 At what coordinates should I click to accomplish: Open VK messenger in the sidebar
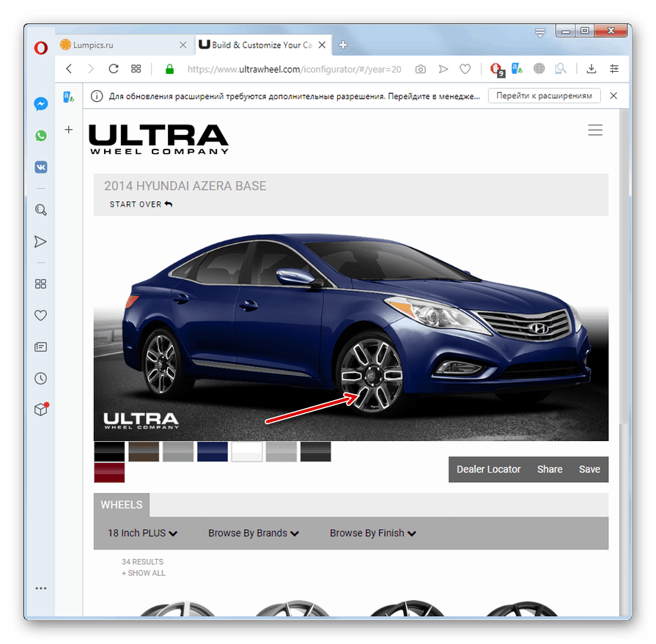[x=41, y=167]
